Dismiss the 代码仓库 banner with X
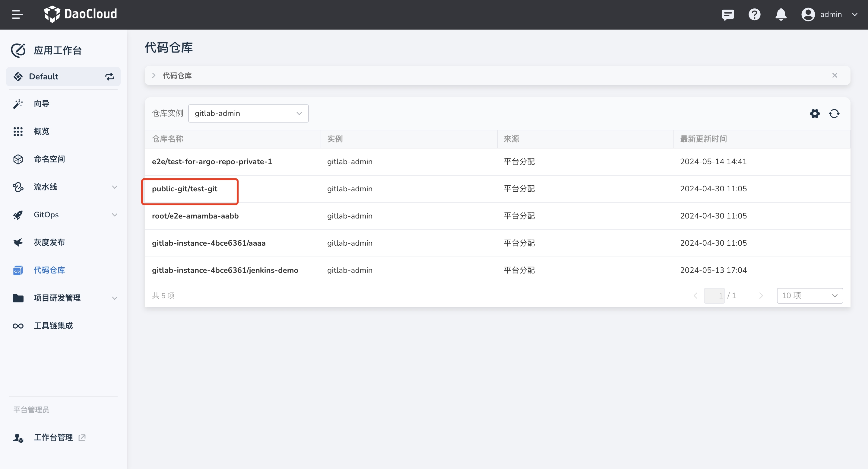This screenshot has width=868, height=469. click(834, 75)
